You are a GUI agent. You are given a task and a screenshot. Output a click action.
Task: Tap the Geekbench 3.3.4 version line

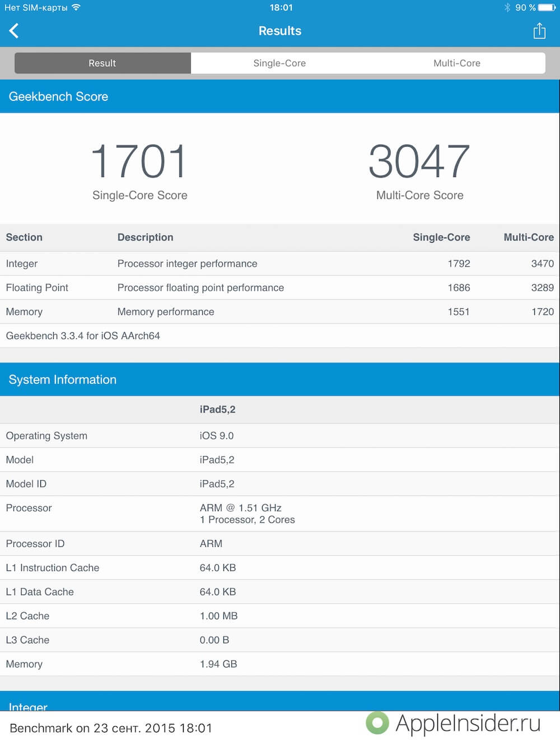[83, 336]
